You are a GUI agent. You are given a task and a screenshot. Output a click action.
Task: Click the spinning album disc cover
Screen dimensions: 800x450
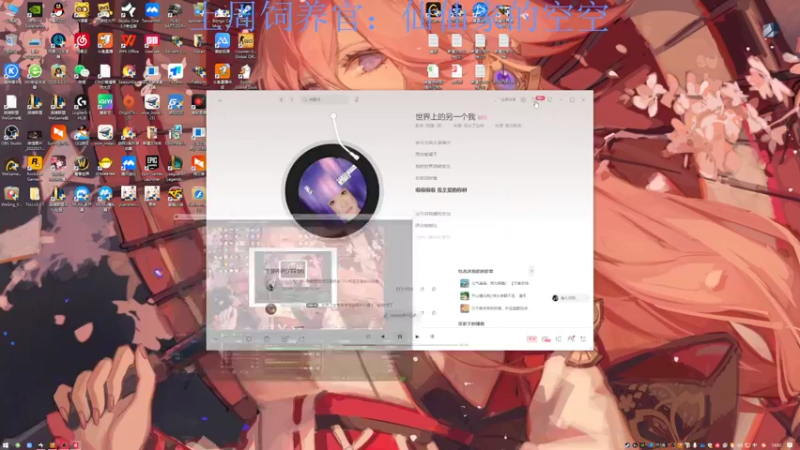coord(332,190)
